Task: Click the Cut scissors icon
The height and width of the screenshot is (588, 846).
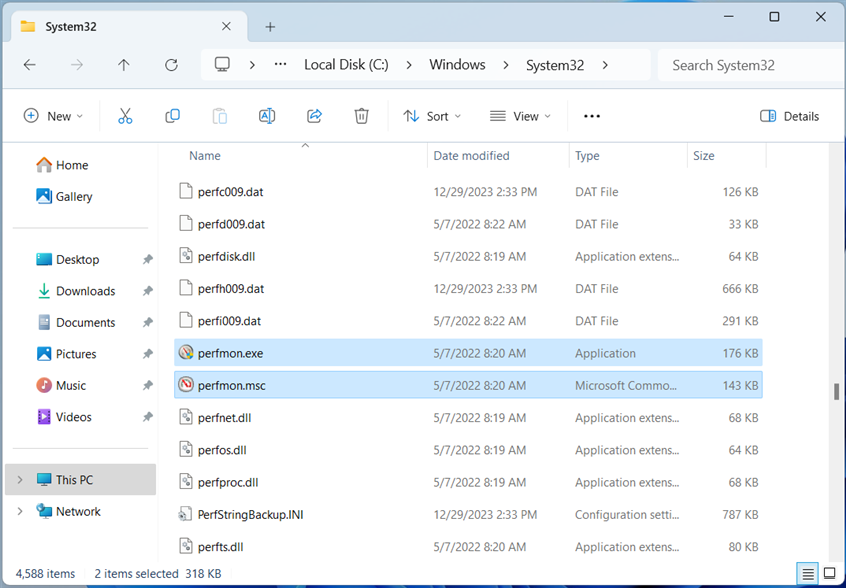Action: pyautogui.click(x=125, y=116)
